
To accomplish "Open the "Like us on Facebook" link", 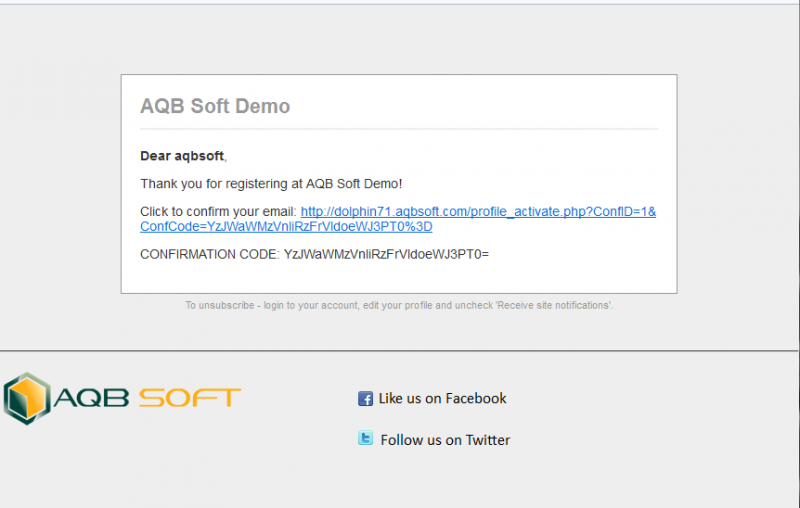I will (x=442, y=398).
